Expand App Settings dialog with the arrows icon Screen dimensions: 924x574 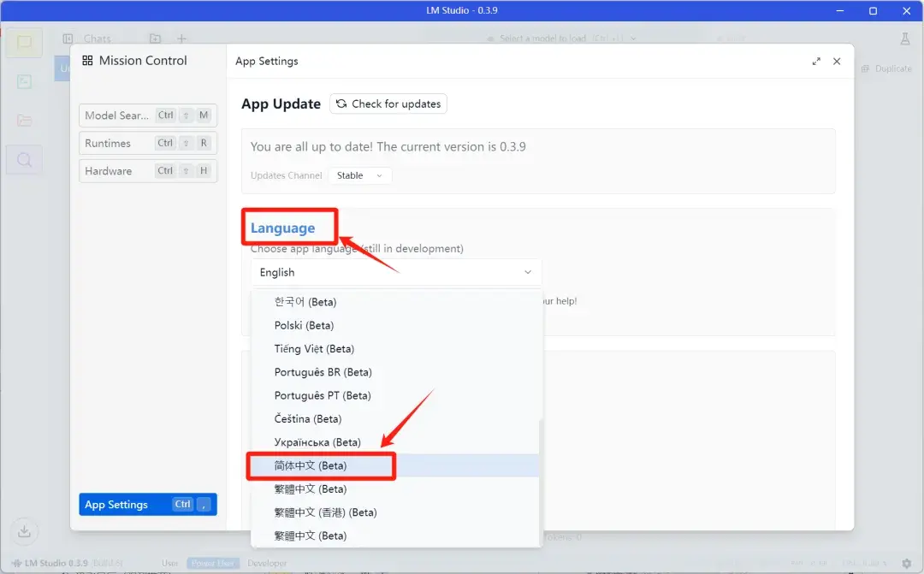816,62
